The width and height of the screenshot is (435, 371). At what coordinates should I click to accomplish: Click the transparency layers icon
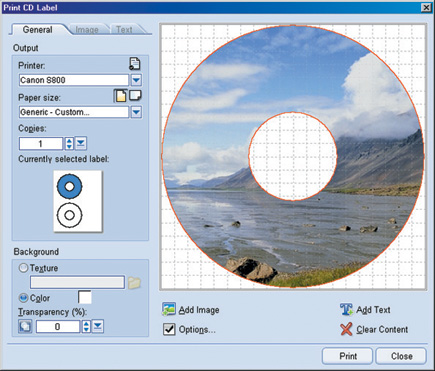click(x=25, y=326)
